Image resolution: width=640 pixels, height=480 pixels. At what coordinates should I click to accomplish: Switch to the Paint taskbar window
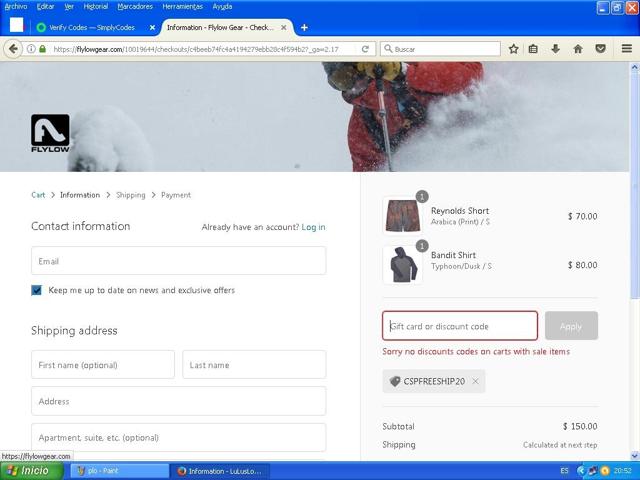coord(120,471)
